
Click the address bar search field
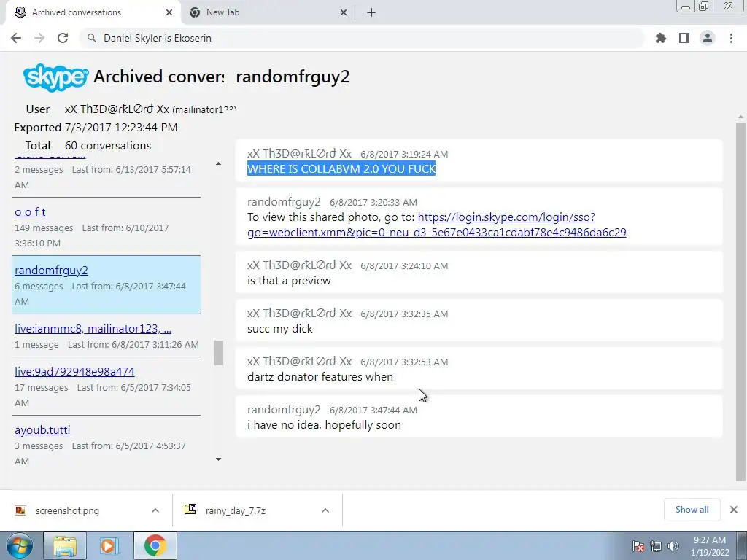[362, 38]
